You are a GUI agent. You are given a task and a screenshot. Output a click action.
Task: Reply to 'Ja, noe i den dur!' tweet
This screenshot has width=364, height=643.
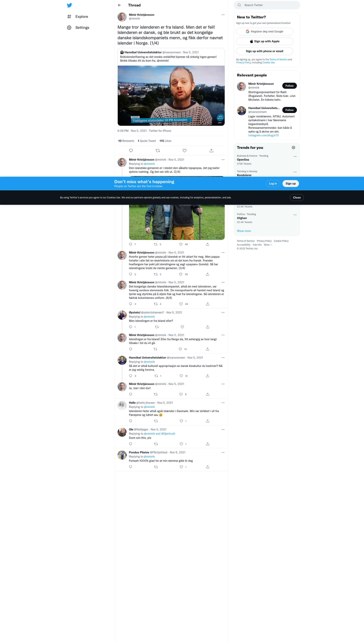coord(130,394)
